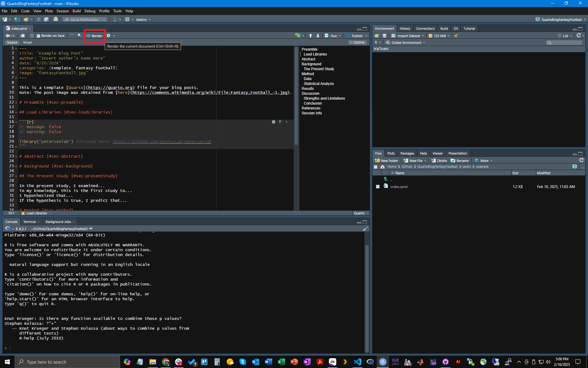
Task: Click the Go back arrow in editor toolbar
Action: click(x=7, y=36)
